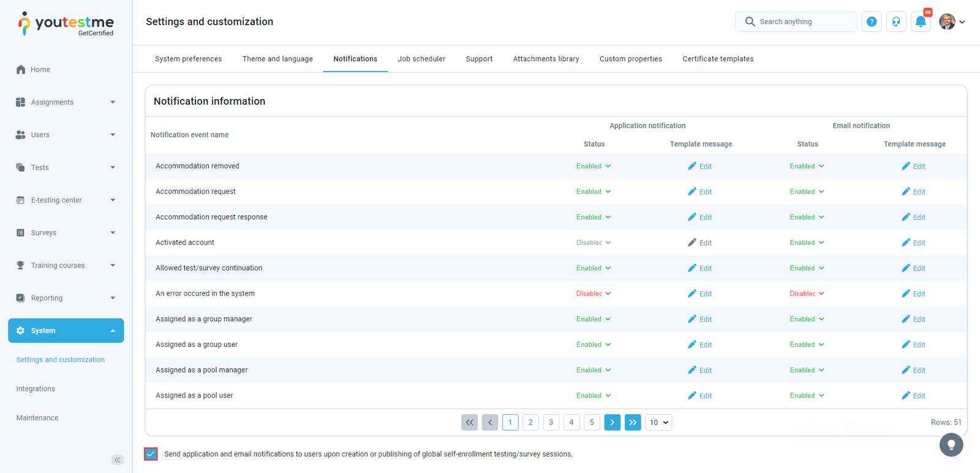Click the headset support icon
The width and height of the screenshot is (980, 473).
coord(896,22)
